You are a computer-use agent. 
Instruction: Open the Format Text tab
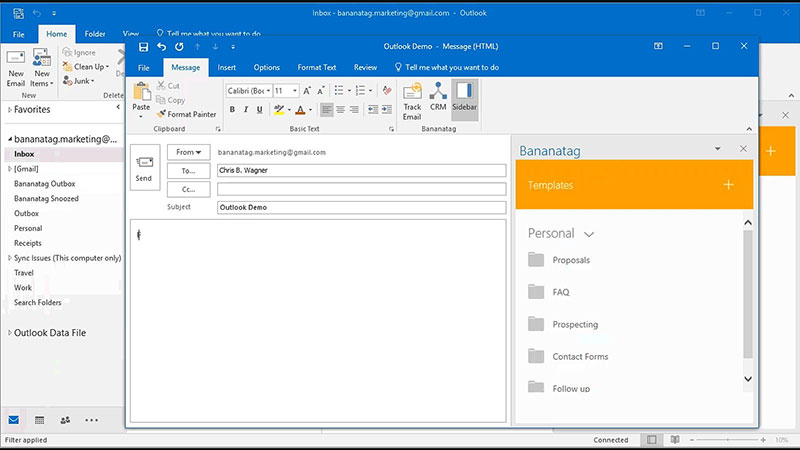pyautogui.click(x=317, y=67)
